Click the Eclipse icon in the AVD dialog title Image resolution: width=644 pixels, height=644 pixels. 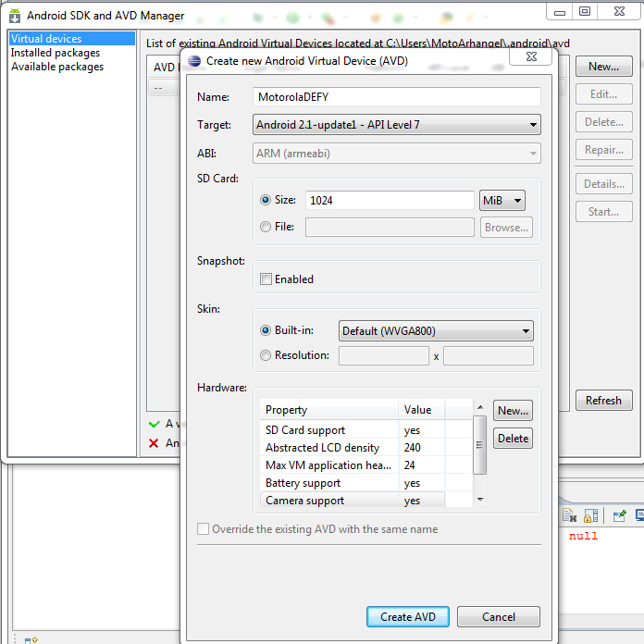pos(194,61)
